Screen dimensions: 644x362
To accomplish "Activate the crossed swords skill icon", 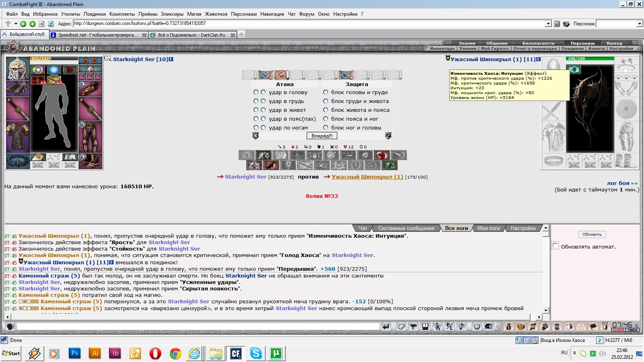I will click(x=322, y=165).
